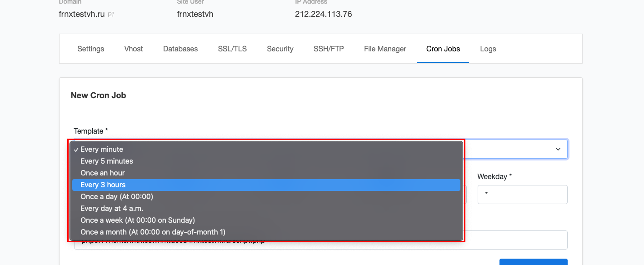Click the site user name frnxtestvh
Screen dimensions: 644x265
pyautogui.click(x=195, y=14)
